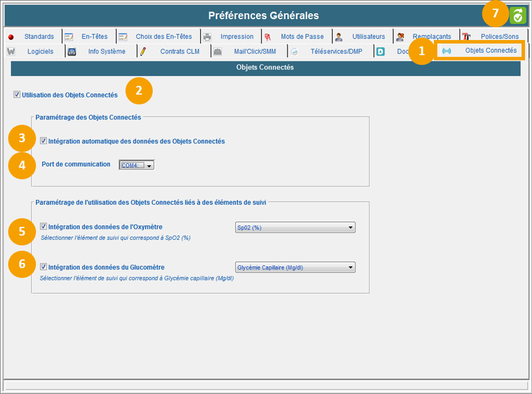Click the W icon beside Logiciels
Viewport: 532px width, 394px height.
tap(11, 52)
